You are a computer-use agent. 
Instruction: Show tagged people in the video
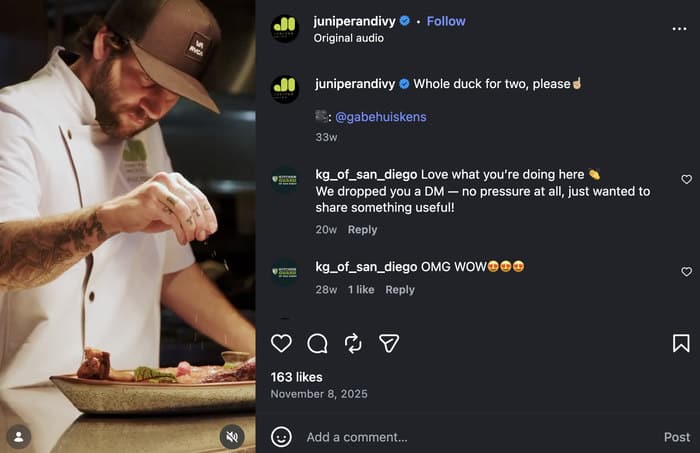[19, 436]
